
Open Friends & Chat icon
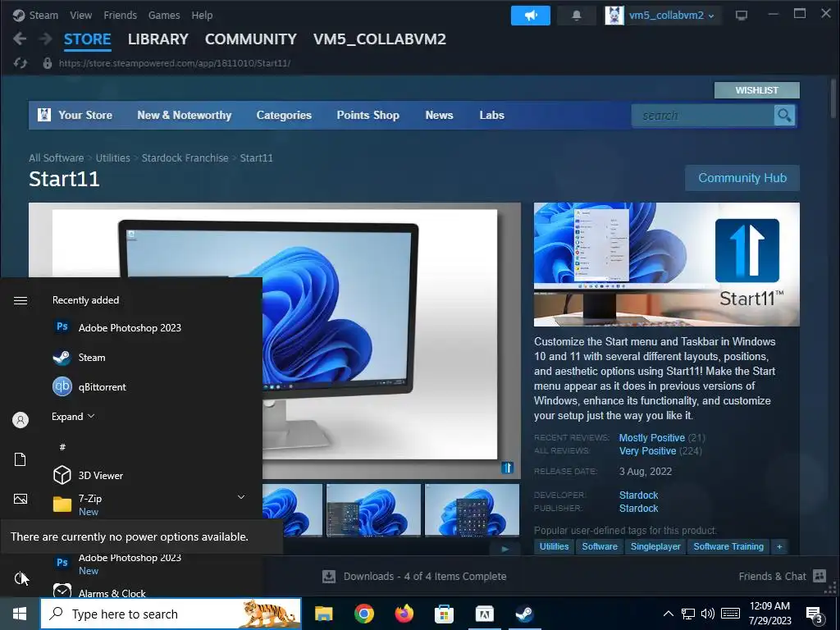(x=819, y=576)
